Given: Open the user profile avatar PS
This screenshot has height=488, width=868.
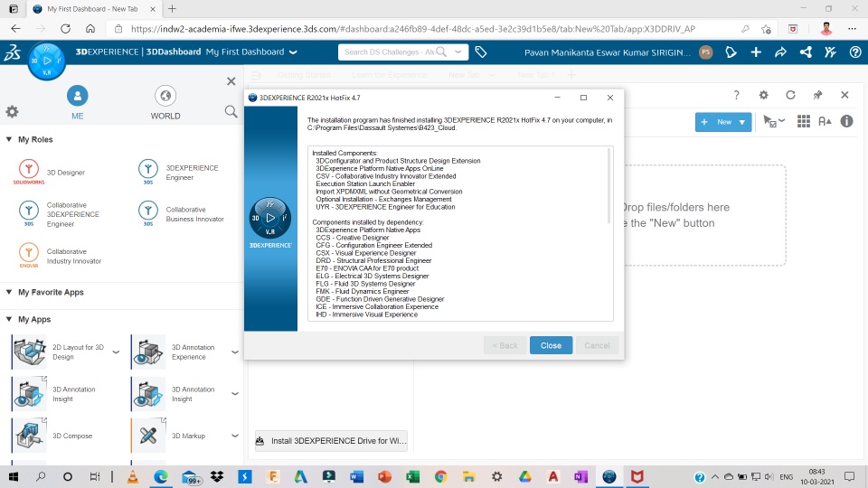Looking at the screenshot, I should click(705, 52).
